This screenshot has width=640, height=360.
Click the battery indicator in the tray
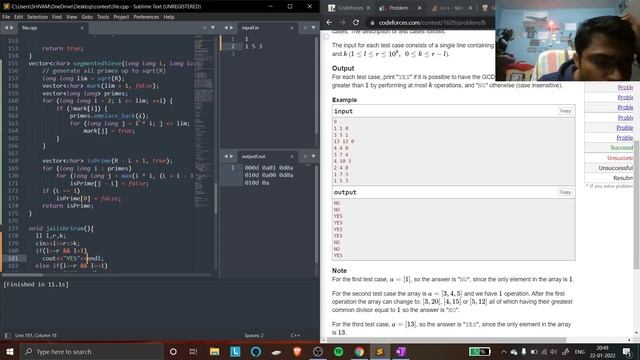click(x=479, y=351)
